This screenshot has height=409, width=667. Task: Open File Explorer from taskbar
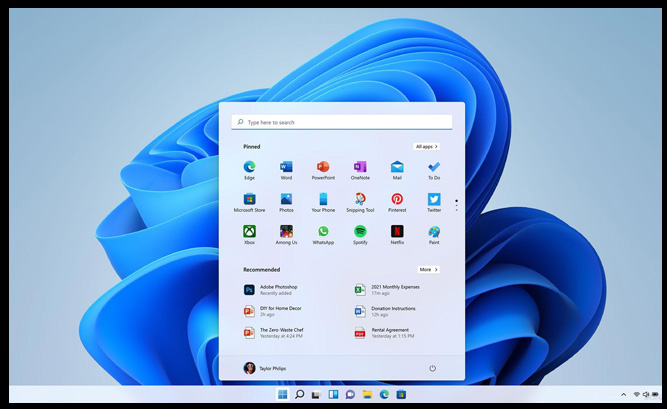tap(367, 395)
